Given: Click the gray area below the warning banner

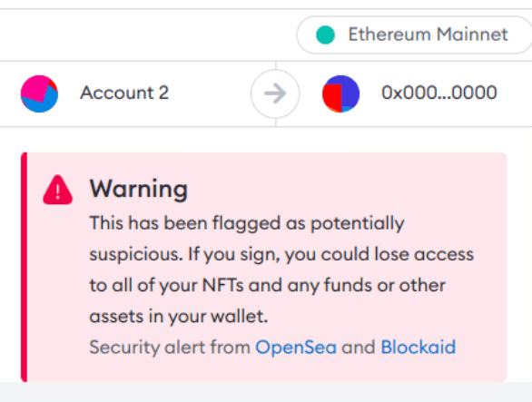Looking at the screenshot, I should 266,392.
